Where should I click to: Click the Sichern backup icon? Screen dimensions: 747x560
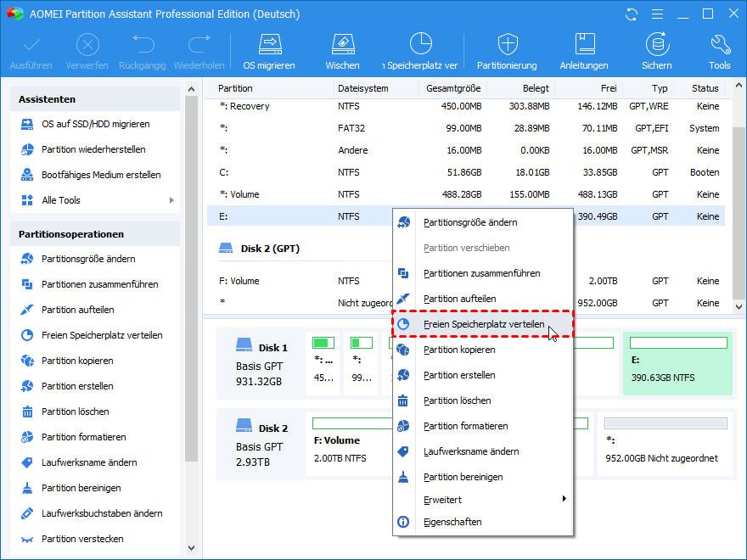pos(656,45)
